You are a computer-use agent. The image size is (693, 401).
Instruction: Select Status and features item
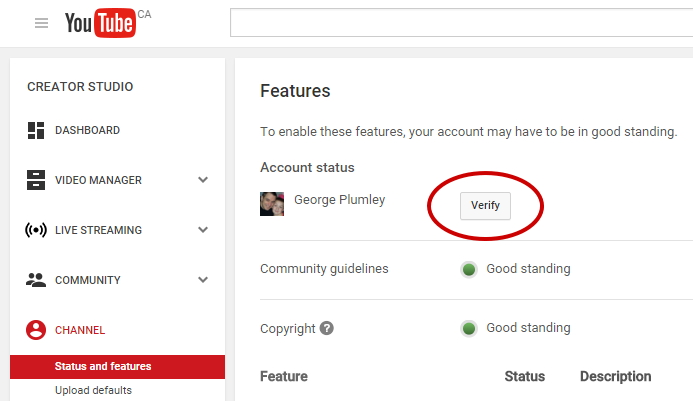tap(118, 367)
